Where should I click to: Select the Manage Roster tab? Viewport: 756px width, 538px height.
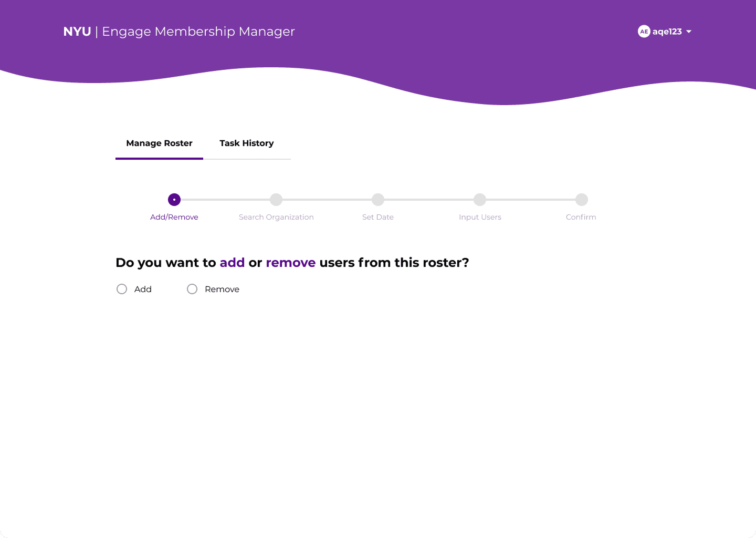coord(159,143)
